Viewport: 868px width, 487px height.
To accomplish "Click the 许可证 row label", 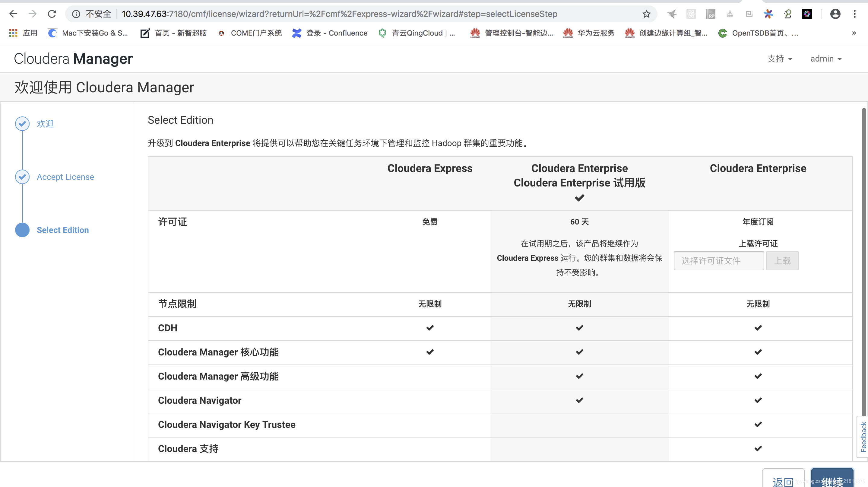I will click(x=173, y=222).
